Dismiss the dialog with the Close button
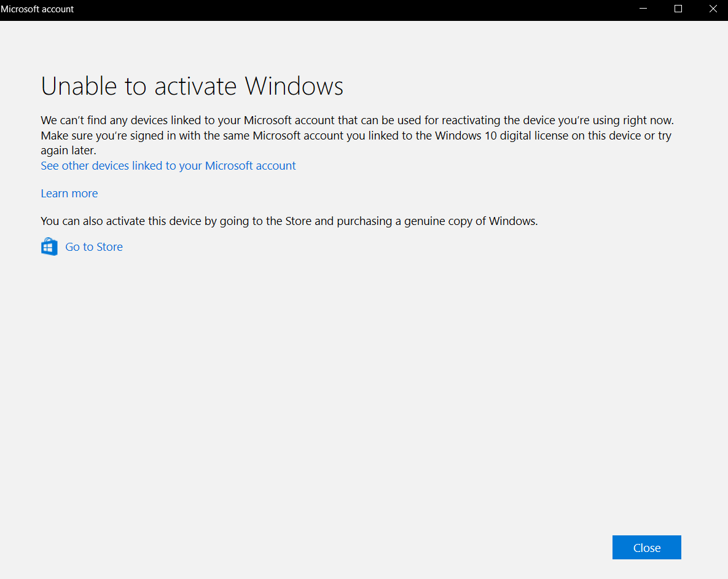This screenshot has width=728, height=579. coord(646,547)
